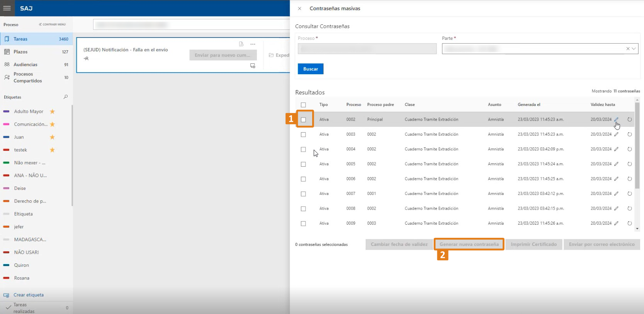The height and width of the screenshot is (314, 644).
Task: Click Crear etiqueta link
Action: tap(29, 295)
